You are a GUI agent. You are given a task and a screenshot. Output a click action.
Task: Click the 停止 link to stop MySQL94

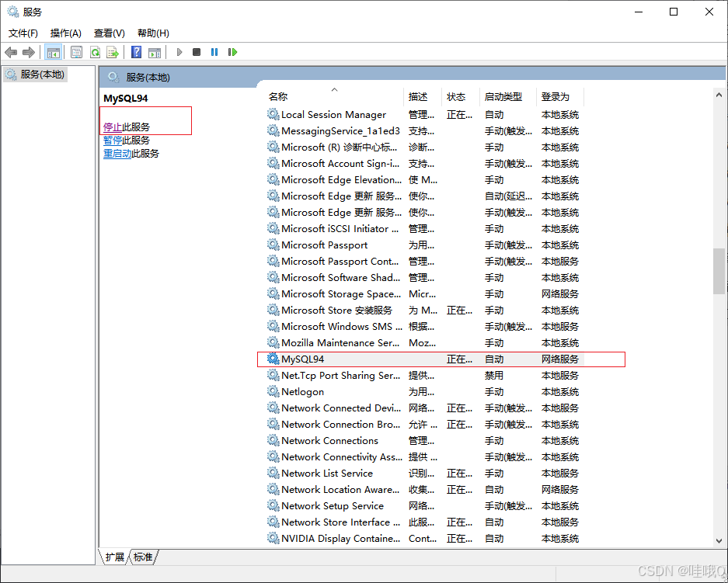point(113,127)
